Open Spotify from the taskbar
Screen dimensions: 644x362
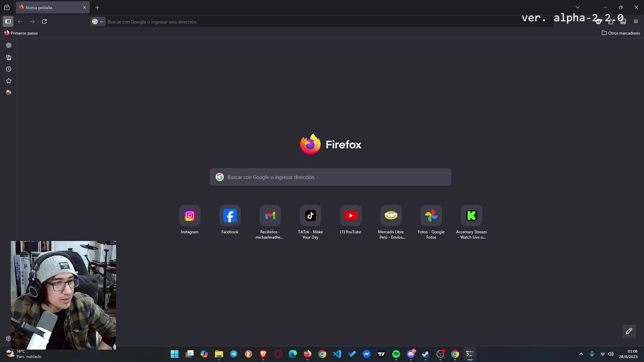(x=396, y=354)
